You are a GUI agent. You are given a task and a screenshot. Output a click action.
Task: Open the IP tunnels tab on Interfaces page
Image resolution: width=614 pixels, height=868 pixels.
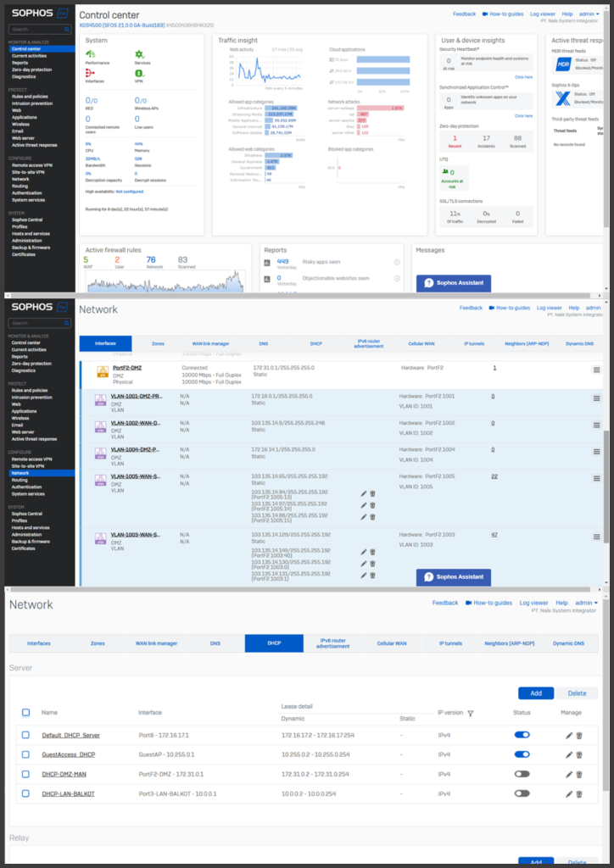pos(474,344)
